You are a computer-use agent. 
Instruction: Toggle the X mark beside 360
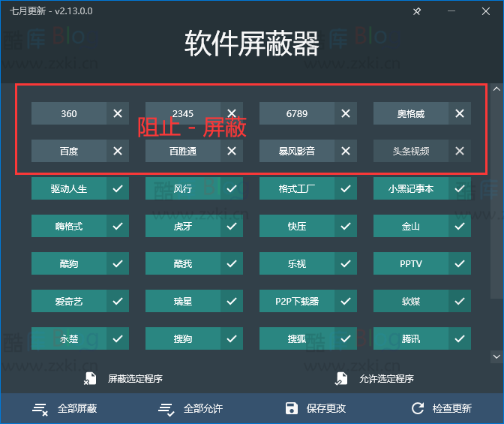coord(118,113)
